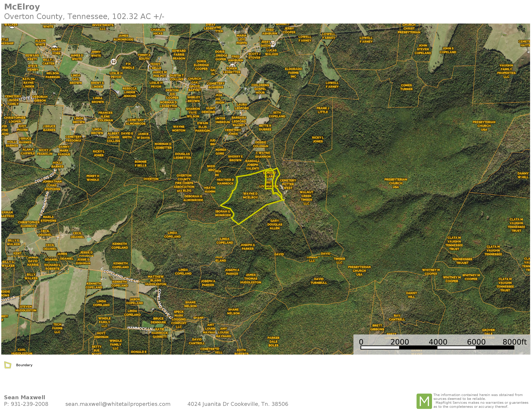Click the 4000 mark on scale bar
This screenshot has width=532, height=411.
(438, 342)
